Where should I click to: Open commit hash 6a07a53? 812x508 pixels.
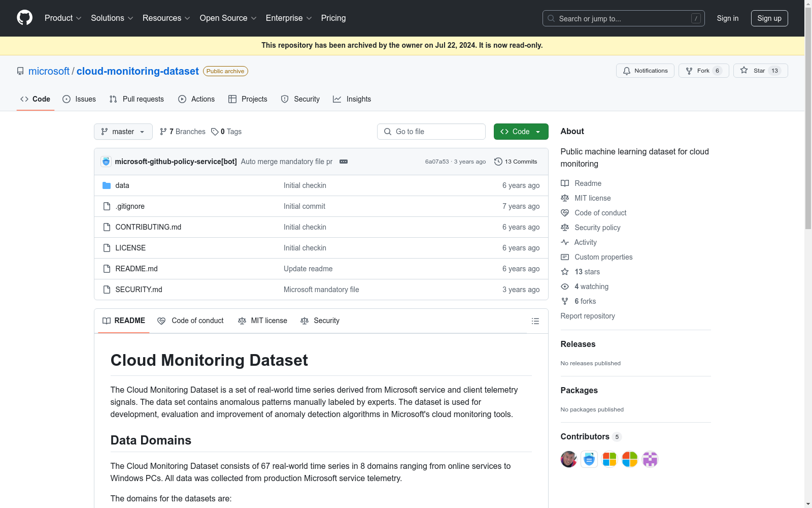click(437, 162)
